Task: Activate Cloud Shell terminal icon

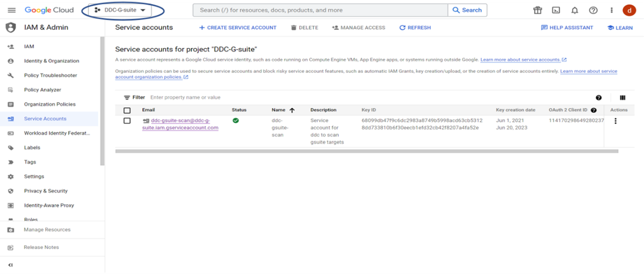Action: 556,10
